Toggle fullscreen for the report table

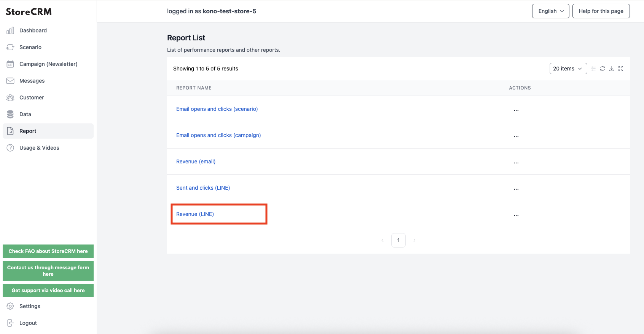click(621, 69)
